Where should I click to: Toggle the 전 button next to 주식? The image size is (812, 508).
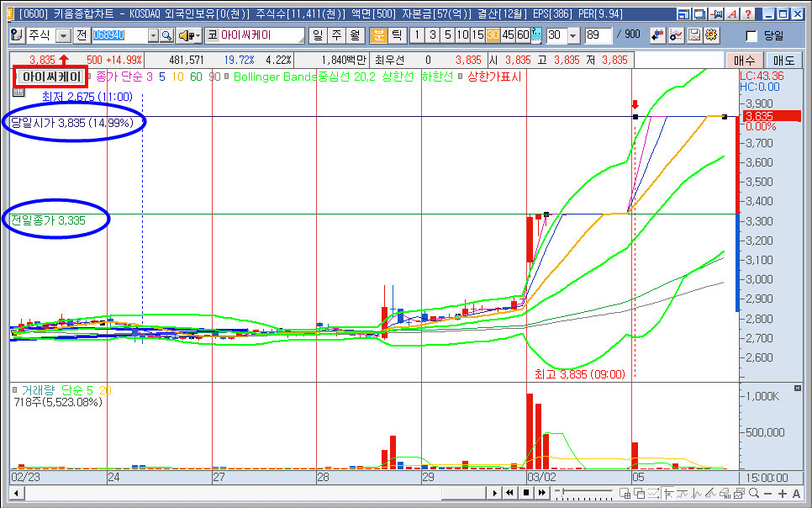(82, 35)
